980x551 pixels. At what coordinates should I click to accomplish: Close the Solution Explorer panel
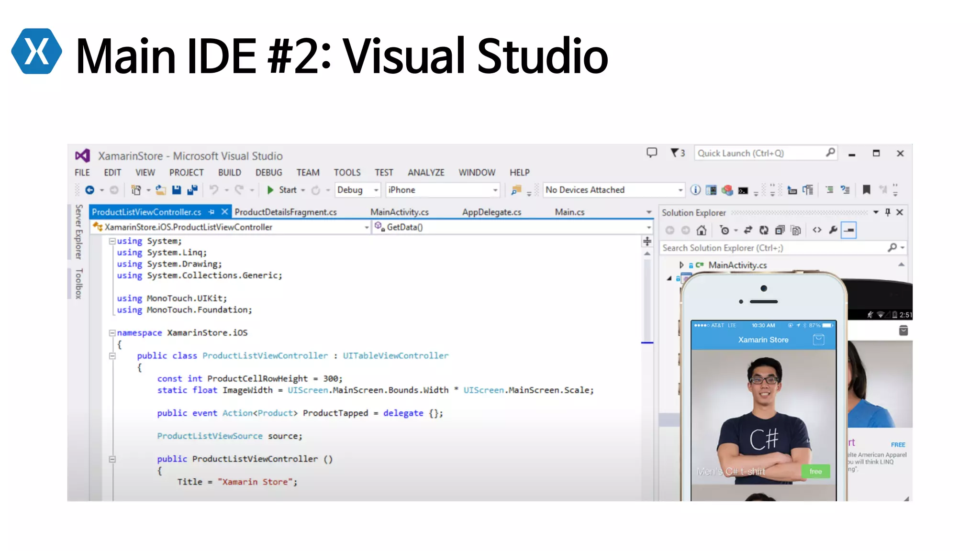[x=900, y=212]
